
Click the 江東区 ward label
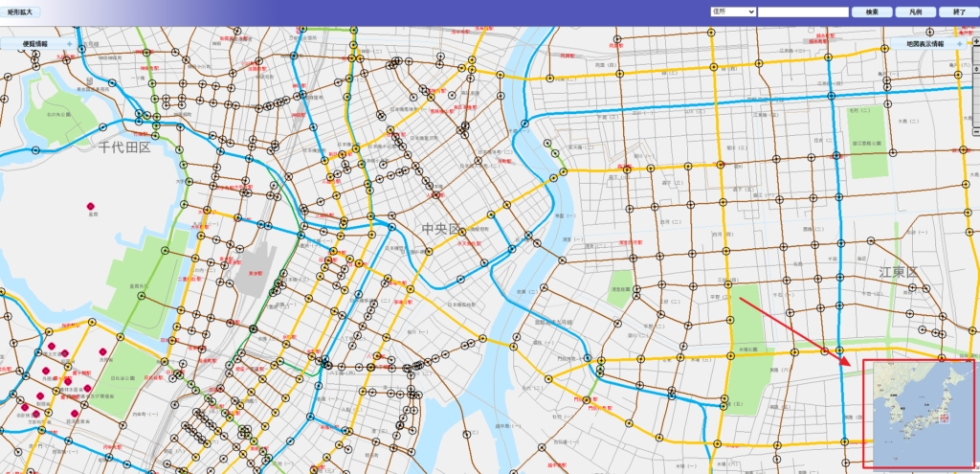tap(899, 273)
